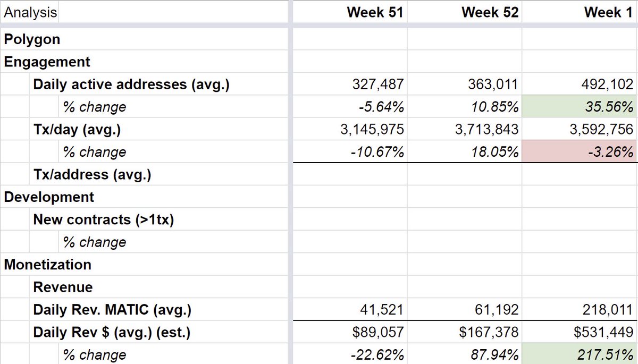This screenshot has width=638, height=364.
Task: Select the 18.05% change cell
Action: pyautogui.click(x=465, y=152)
